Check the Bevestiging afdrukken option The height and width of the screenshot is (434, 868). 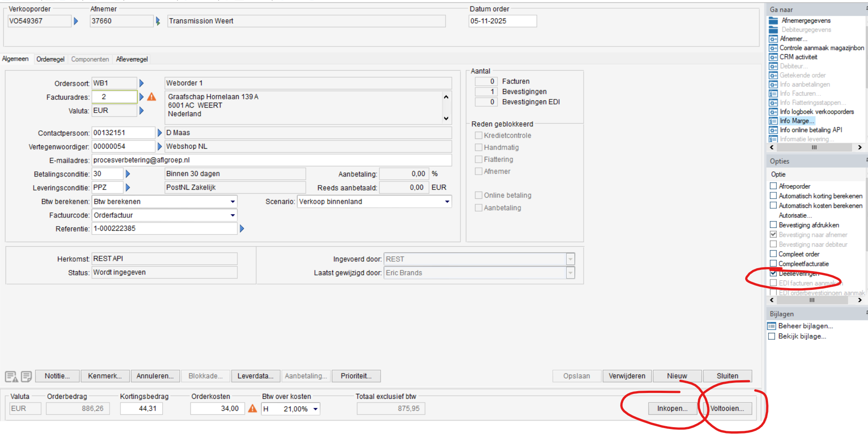773,225
